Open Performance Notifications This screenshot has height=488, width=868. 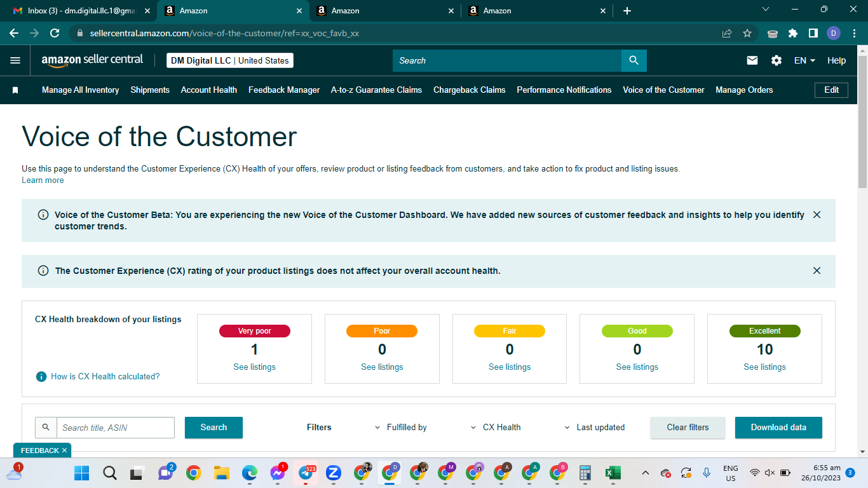[564, 90]
